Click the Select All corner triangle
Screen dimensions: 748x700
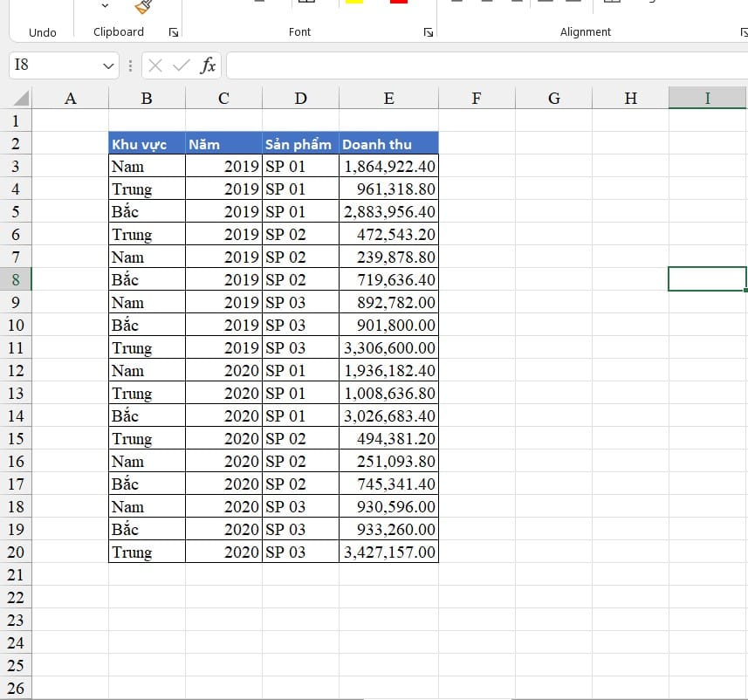click(x=22, y=98)
